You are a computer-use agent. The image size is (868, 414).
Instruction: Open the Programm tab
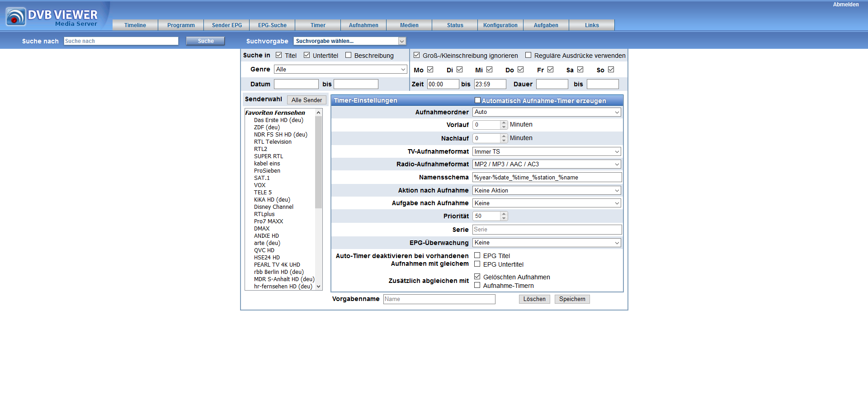click(x=181, y=25)
